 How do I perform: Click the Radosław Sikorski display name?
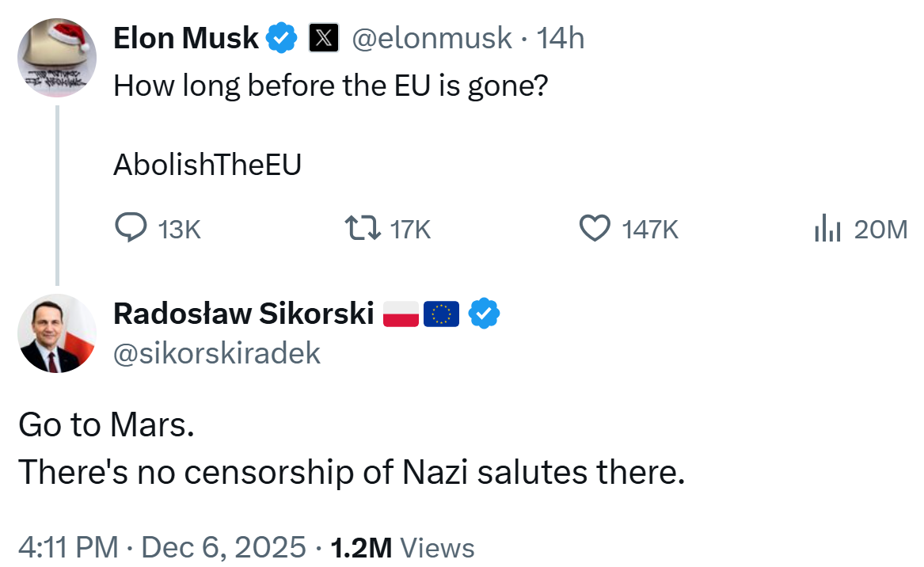click(243, 314)
